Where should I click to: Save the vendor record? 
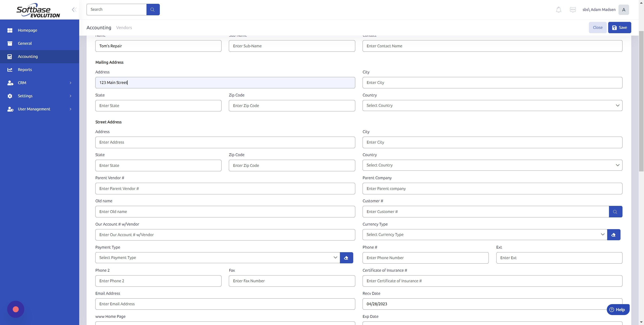click(x=619, y=27)
